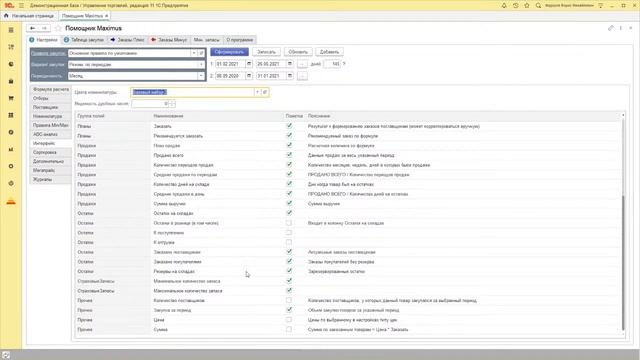Enable checkbox for К поступлению row

point(289,233)
